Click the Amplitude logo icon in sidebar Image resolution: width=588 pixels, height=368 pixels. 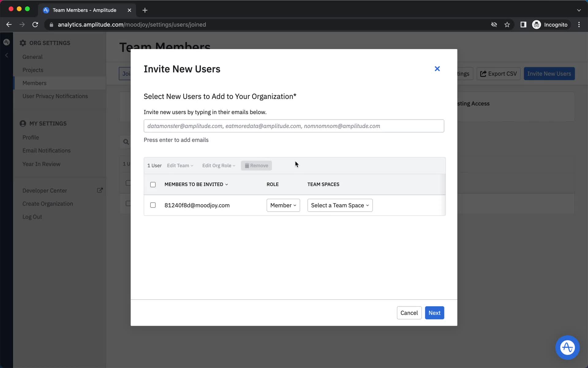coord(6,42)
